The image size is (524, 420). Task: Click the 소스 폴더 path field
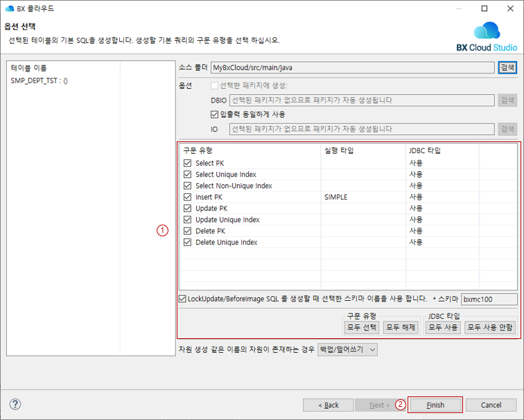tap(352, 68)
